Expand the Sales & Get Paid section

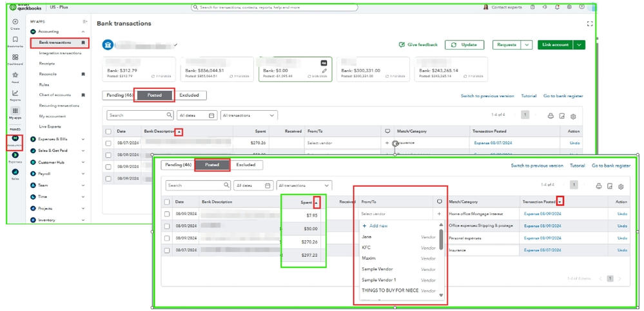click(83, 151)
